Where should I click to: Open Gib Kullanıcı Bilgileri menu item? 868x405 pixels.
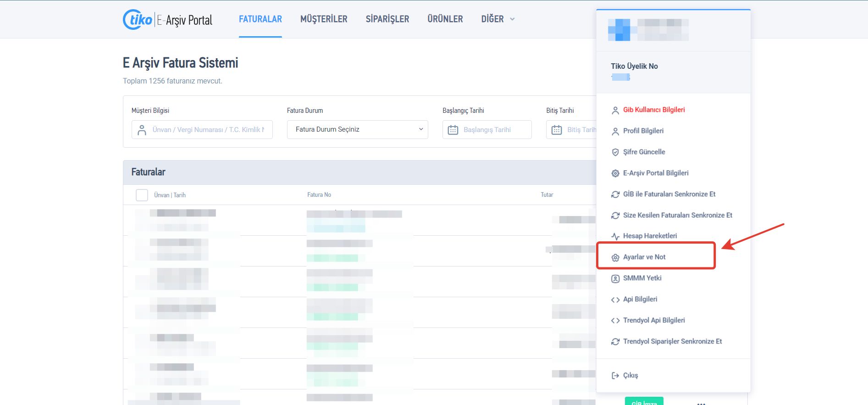(x=654, y=110)
